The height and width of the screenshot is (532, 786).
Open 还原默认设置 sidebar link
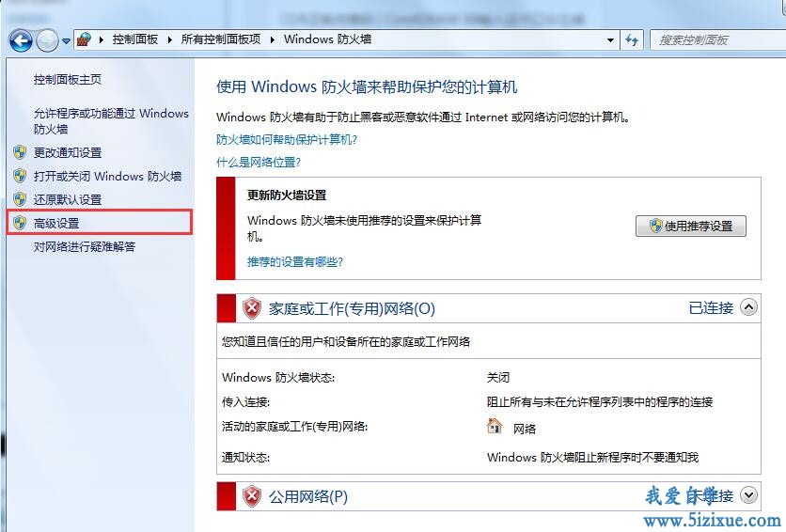coord(68,200)
